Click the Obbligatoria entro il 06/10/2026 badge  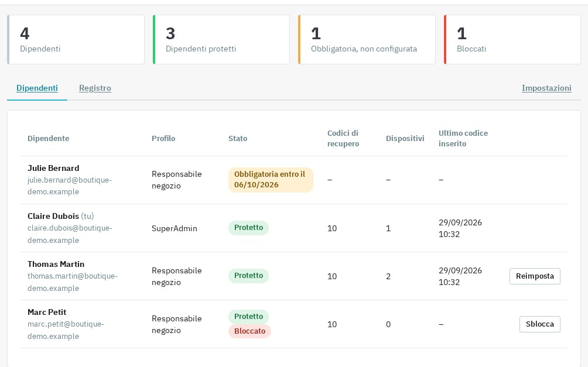[x=271, y=180]
